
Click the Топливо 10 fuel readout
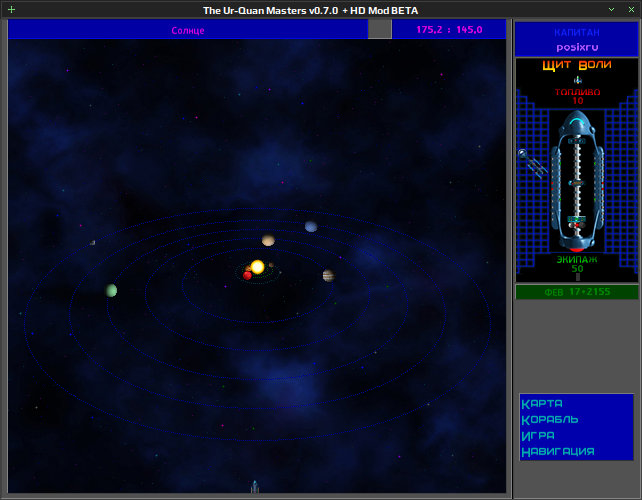coord(577,96)
